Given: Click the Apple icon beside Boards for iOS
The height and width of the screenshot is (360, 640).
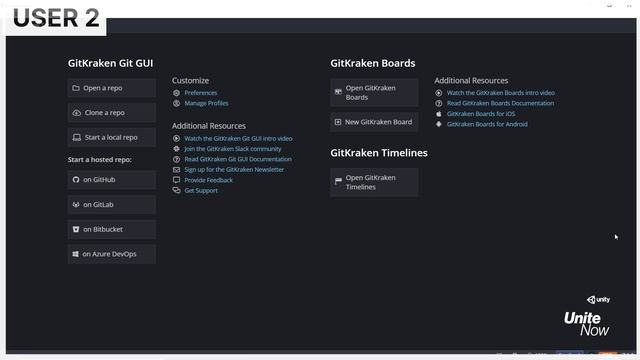Looking at the screenshot, I should (439, 114).
